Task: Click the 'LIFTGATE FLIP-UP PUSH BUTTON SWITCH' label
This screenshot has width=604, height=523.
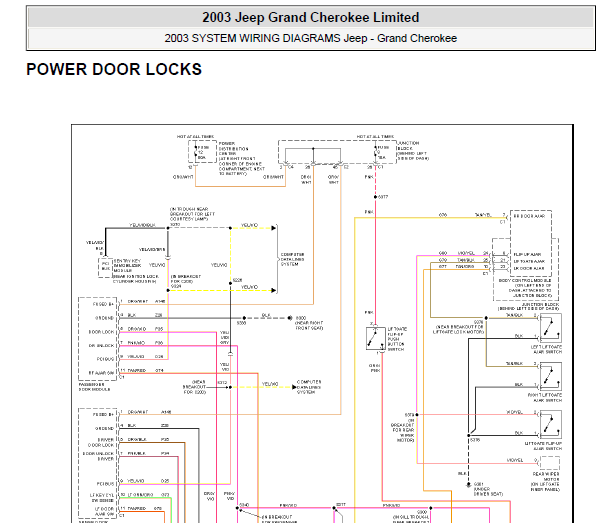Action: [397, 339]
